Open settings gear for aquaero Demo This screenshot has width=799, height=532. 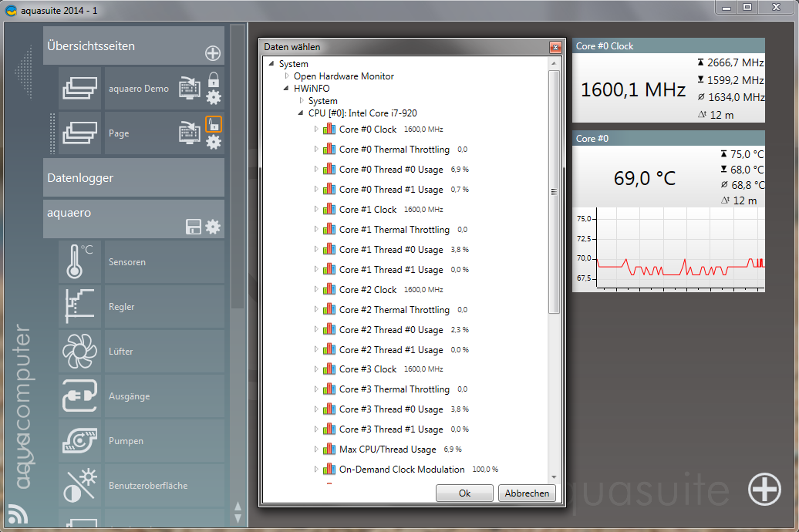[214, 97]
